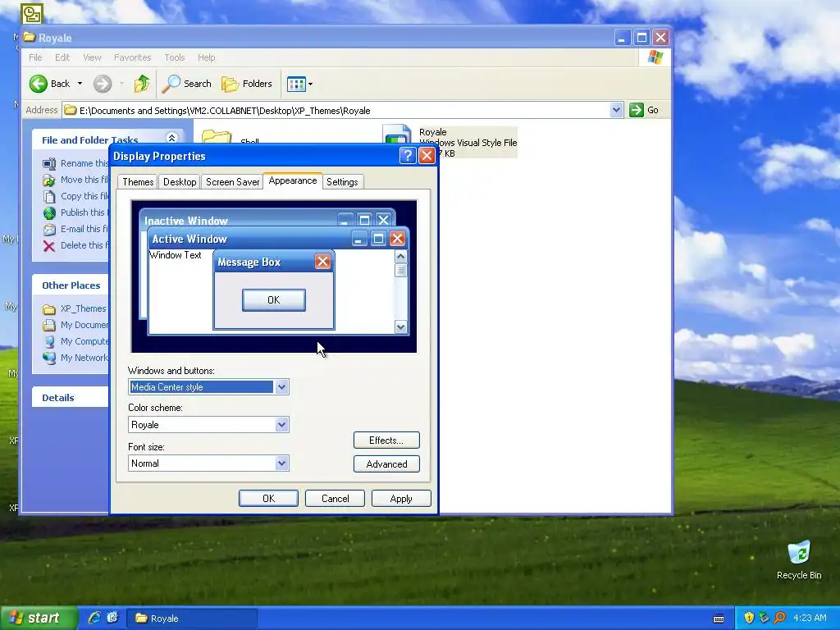Screen dimensions: 840x630
Task: Open the Favorites menu
Action: click(132, 57)
